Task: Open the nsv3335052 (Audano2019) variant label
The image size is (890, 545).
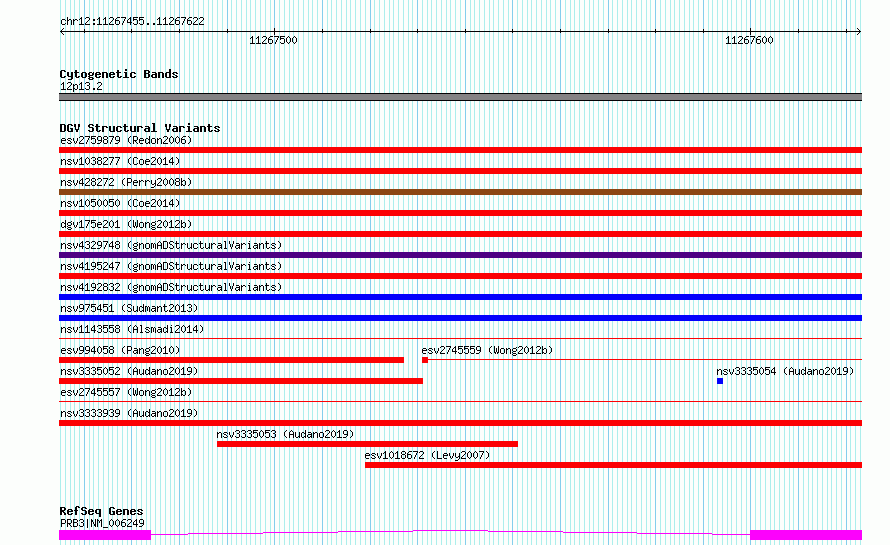Action: [129, 371]
